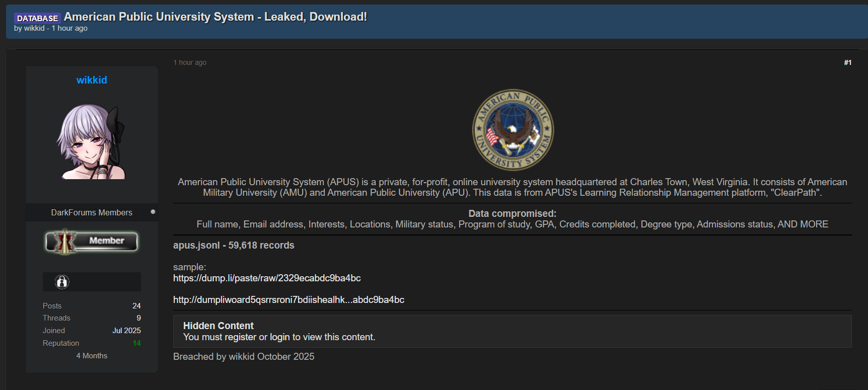View the reputation score of 14
This screenshot has height=390, width=868.
pyautogui.click(x=136, y=343)
